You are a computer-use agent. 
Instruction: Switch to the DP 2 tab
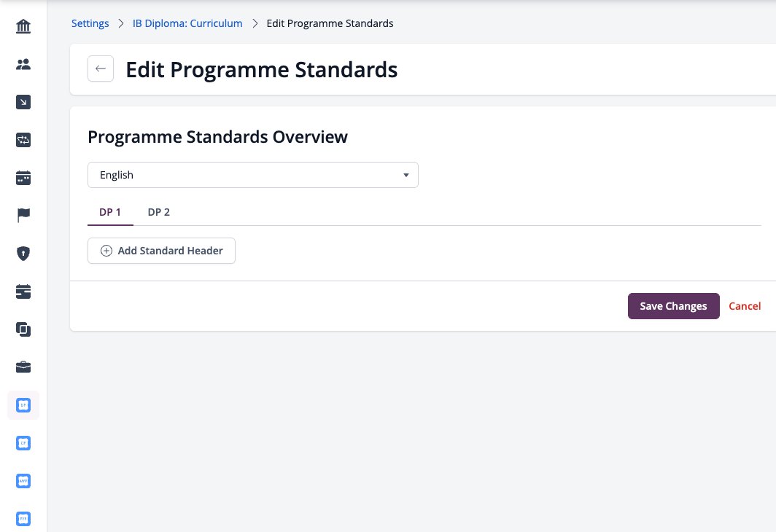[x=159, y=212]
